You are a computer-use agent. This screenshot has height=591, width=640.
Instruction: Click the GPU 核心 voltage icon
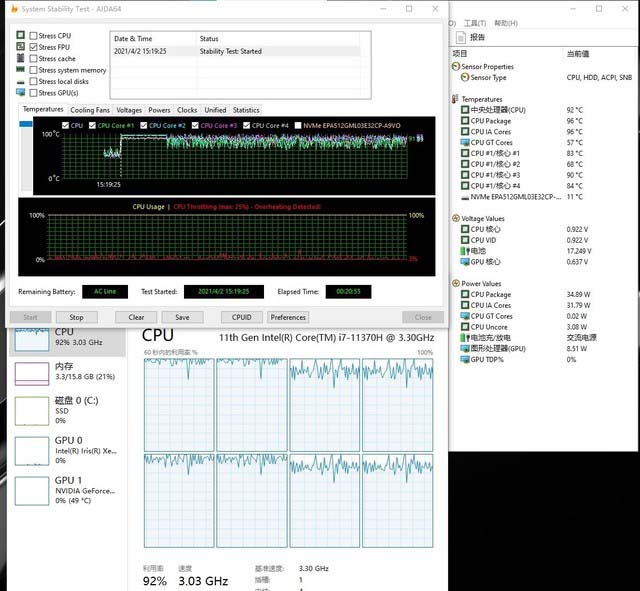pyautogui.click(x=464, y=262)
